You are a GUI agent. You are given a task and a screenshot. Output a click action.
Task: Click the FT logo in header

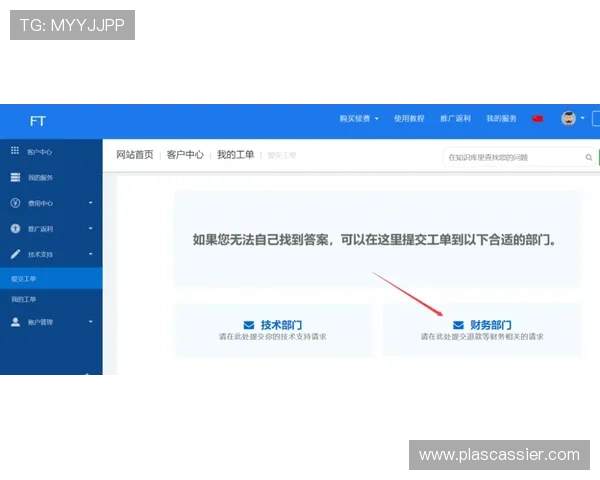(x=38, y=121)
